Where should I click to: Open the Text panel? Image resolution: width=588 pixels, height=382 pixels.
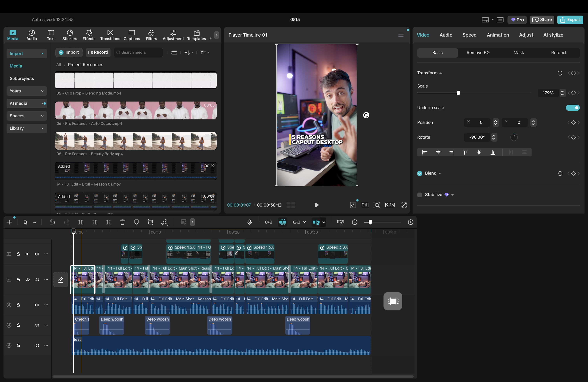point(51,35)
